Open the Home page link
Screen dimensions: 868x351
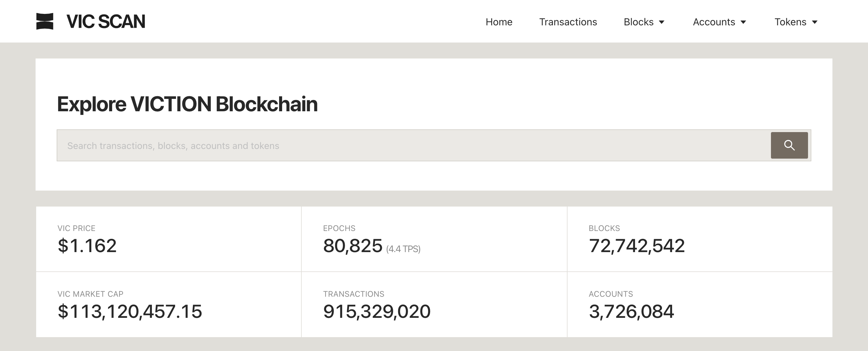point(499,22)
